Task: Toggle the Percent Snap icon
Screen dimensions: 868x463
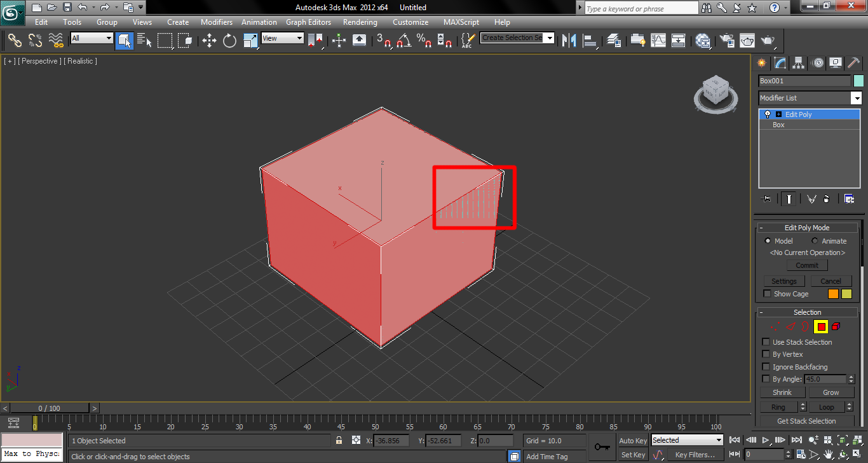Action: 424,40
